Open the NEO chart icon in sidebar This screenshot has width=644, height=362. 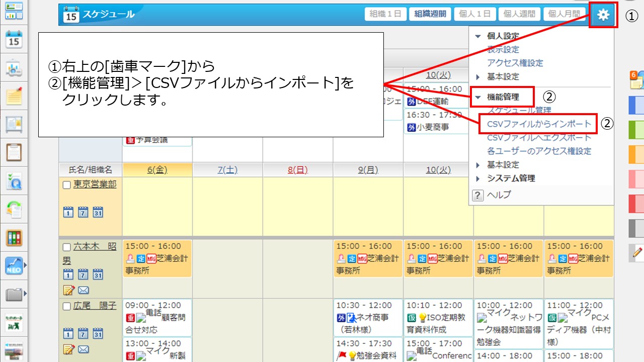[14, 265]
